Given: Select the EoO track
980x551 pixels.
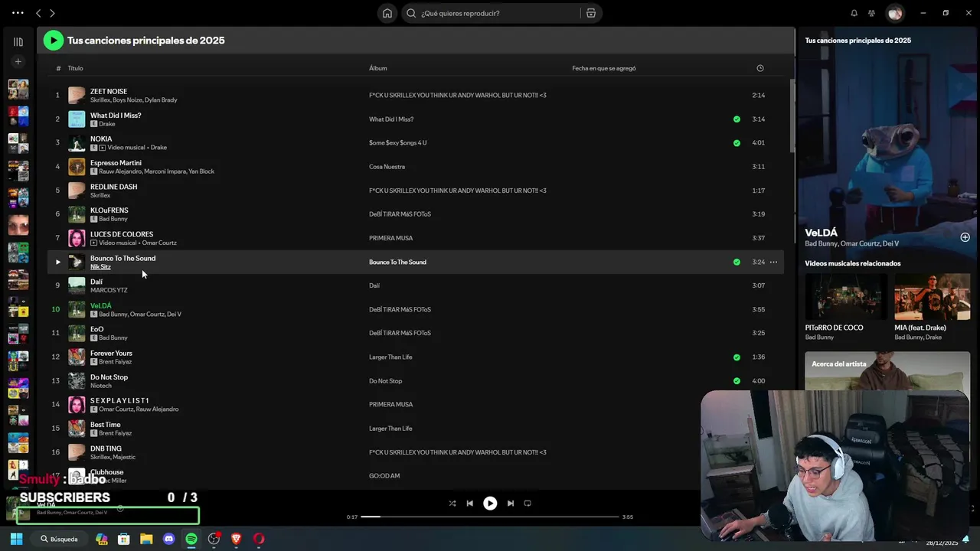Looking at the screenshot, I should (x=96, y=329).
